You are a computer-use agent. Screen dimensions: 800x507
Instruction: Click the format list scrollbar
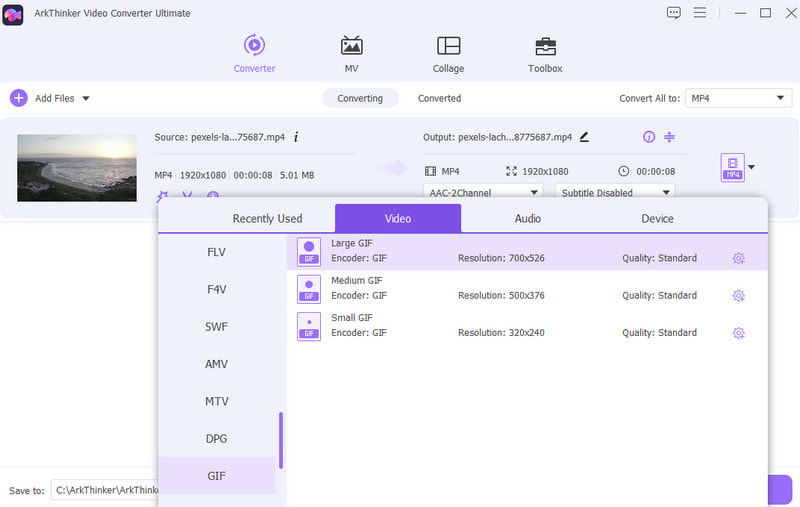[281, 440]
